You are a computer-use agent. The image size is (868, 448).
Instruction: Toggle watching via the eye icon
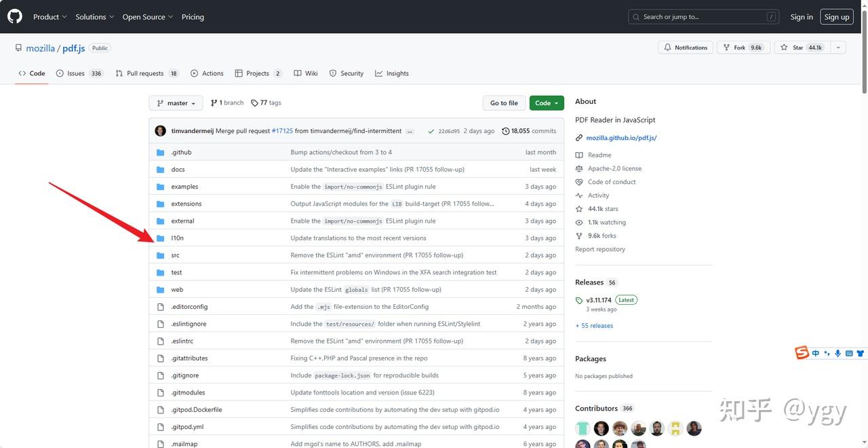click(580, 222)
